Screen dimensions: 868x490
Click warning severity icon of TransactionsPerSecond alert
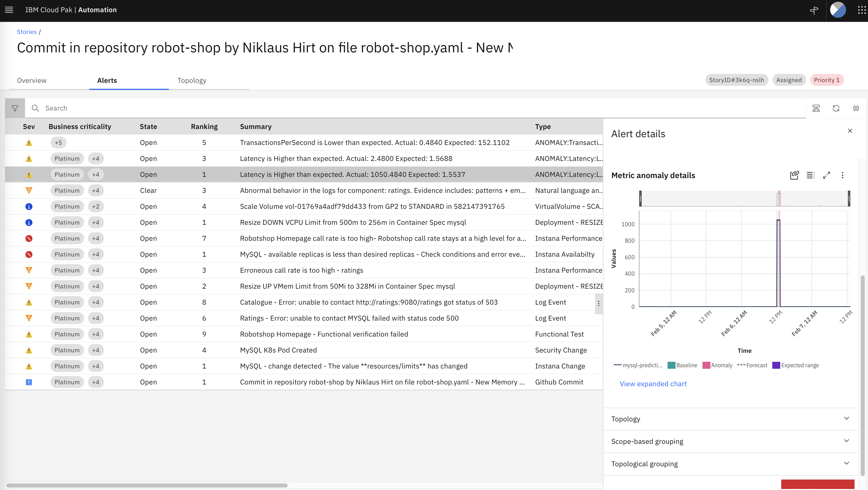[29, 143]
